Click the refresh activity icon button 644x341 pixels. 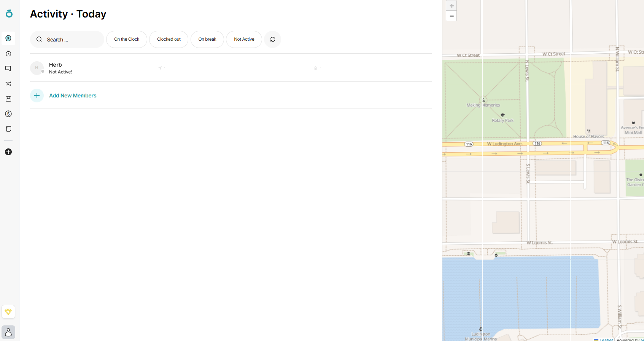[x=273, y=39]
